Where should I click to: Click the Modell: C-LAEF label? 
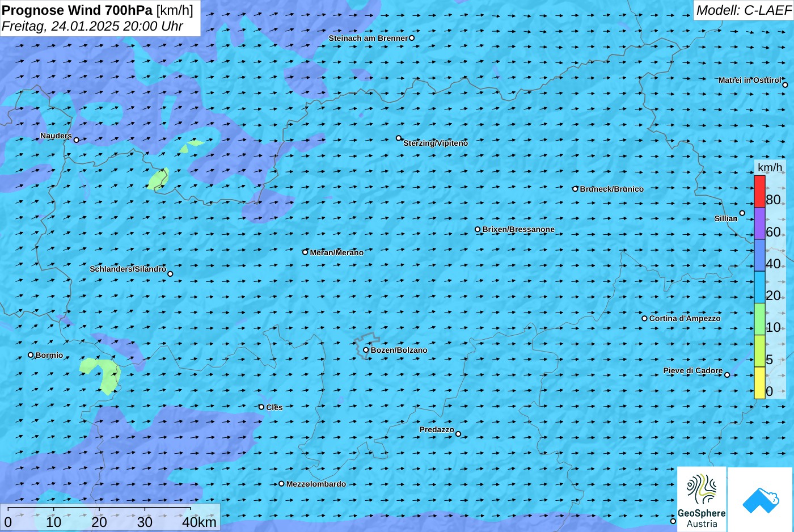click(x=744, y=10)
